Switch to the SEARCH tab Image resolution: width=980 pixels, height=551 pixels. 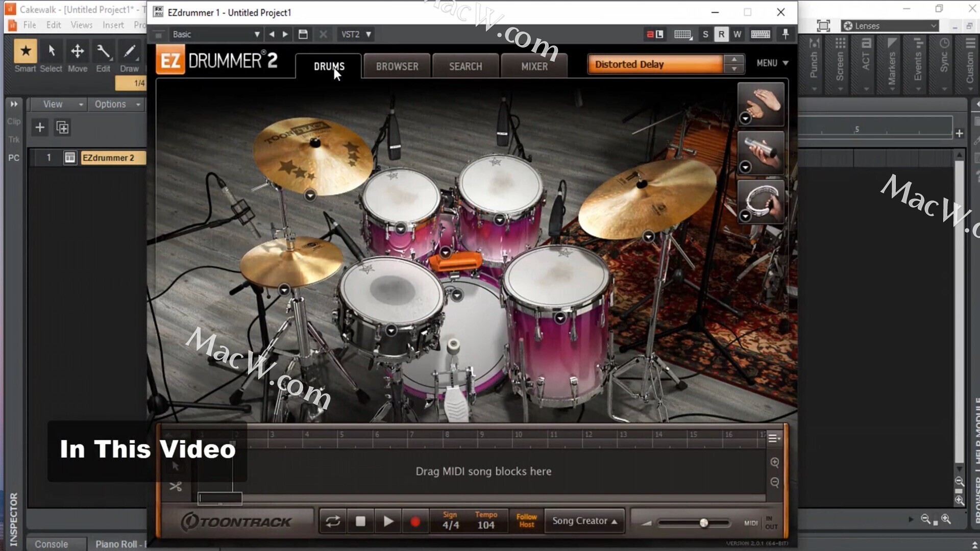[x=465, y=66]
